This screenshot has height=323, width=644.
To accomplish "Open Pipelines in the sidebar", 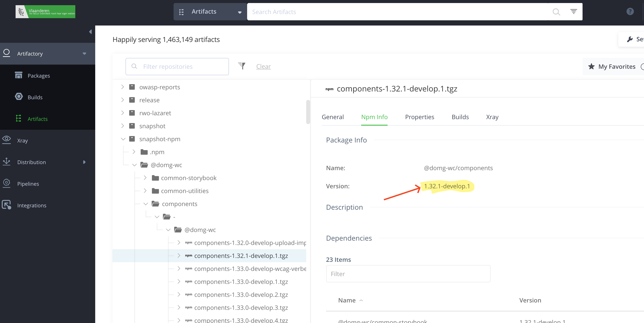I will click(28, 184).
